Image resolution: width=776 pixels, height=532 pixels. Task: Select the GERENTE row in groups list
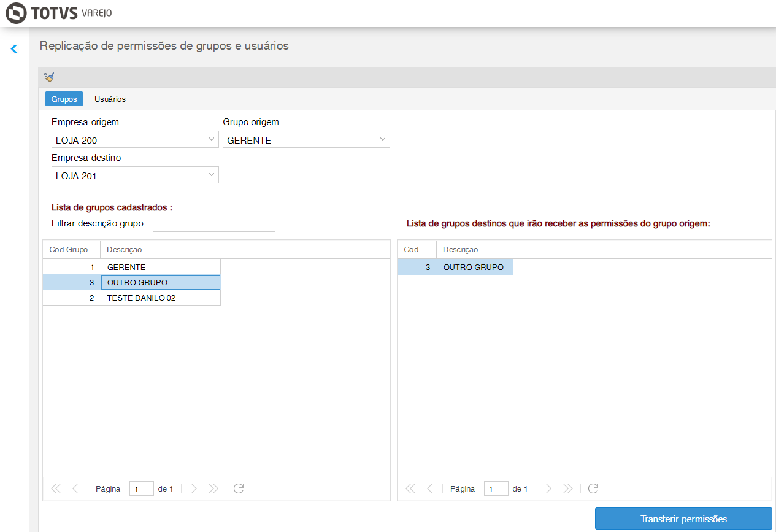159,267
